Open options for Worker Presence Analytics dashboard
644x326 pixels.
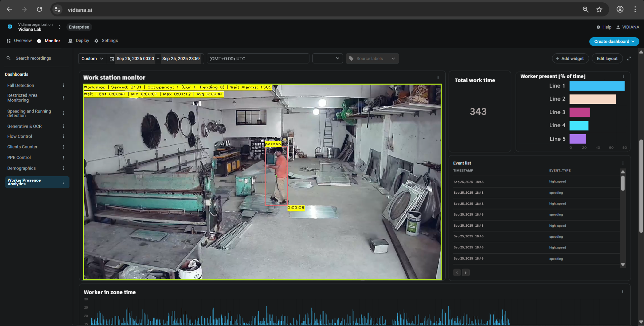(63, 182)
